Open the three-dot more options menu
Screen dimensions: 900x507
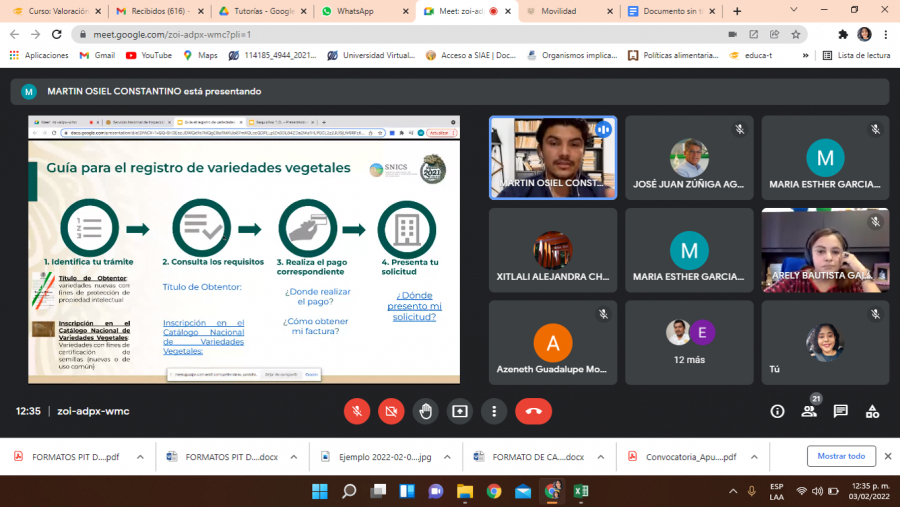(x=494, y=411)
